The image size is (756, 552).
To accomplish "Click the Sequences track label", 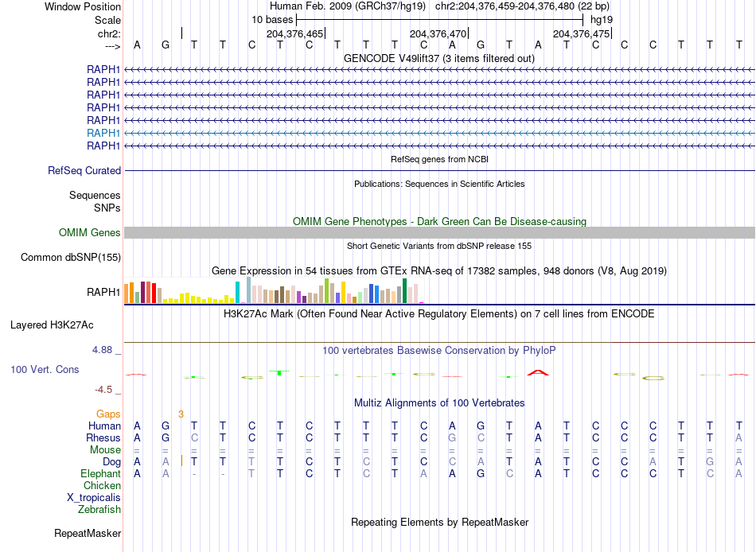I will point(95,195).
